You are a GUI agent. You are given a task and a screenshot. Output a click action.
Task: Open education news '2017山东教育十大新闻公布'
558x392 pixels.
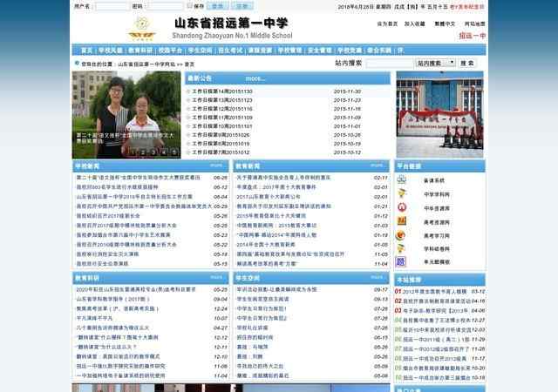(x=269, y=197)
